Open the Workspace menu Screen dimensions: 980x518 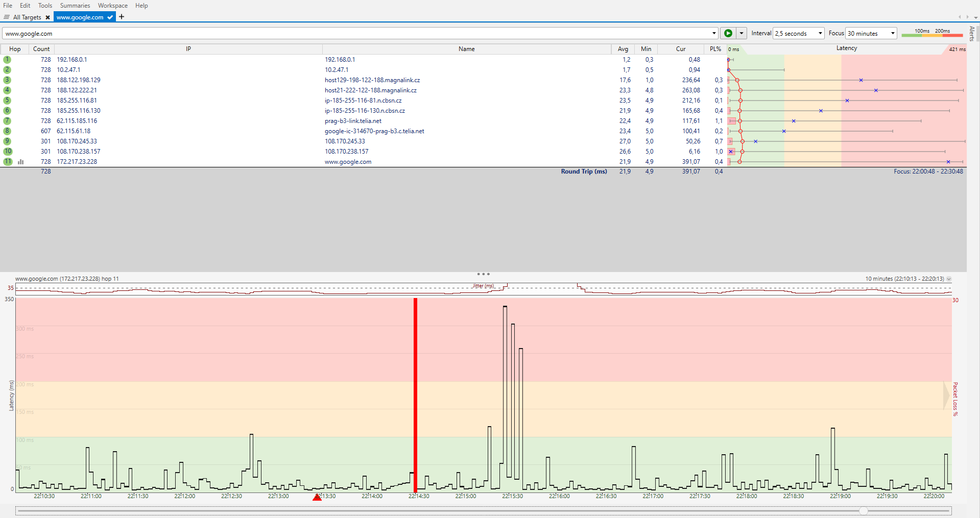click(x=113, y=6)
